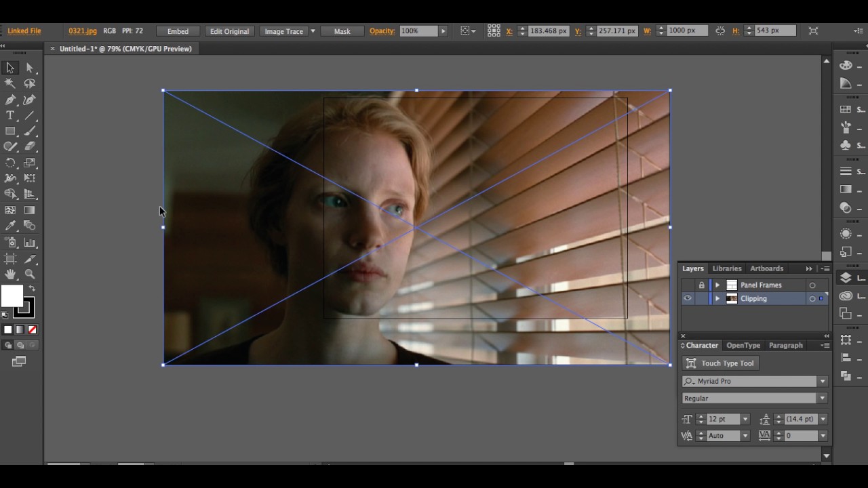Click the Mask button
The width and height of the screenshot is (868, 488).
tap(342, 31)
